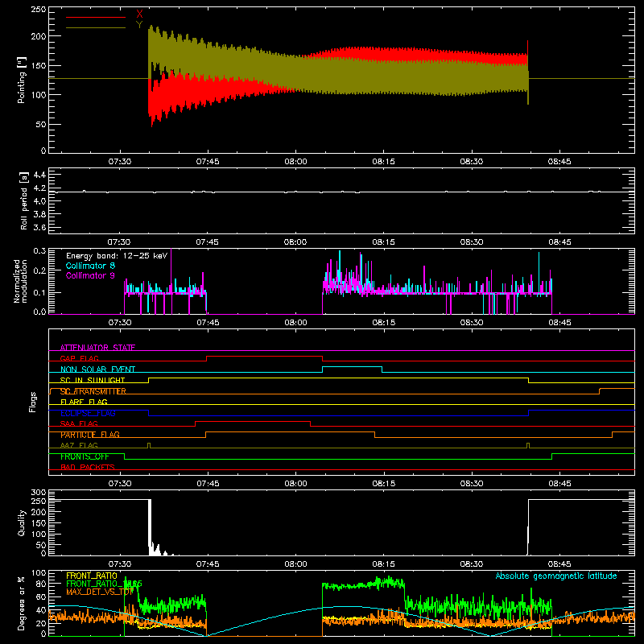Click the 07:45 time label under Quality plot
Viewport: 644px width, 644px height.
(208, 564)
